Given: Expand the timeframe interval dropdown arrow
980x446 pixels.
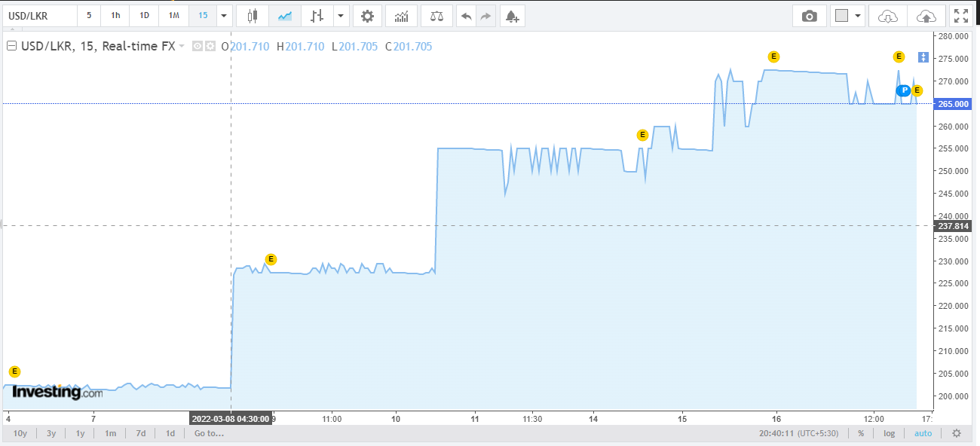Looking at the screenshot, I should point(224,16).
